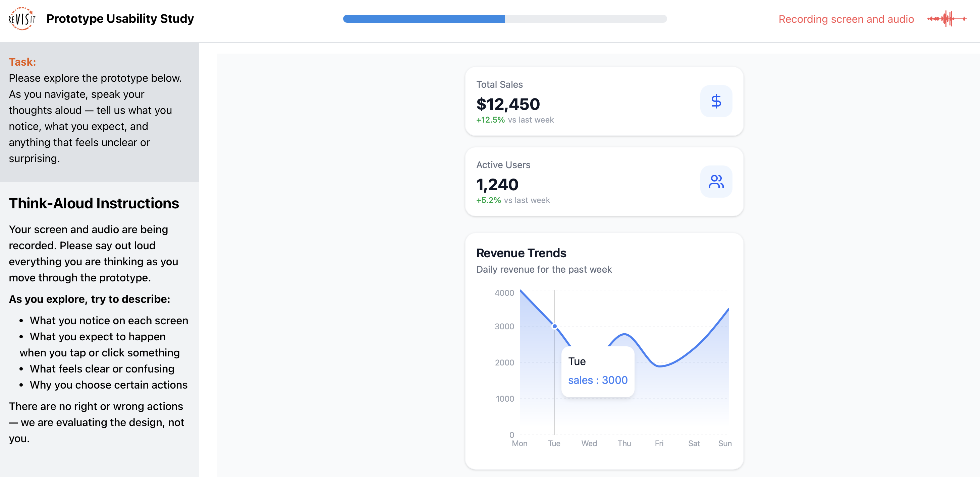Click the Total Sales card value
This screenshot has width=980, height=477.
coord(507,104)
